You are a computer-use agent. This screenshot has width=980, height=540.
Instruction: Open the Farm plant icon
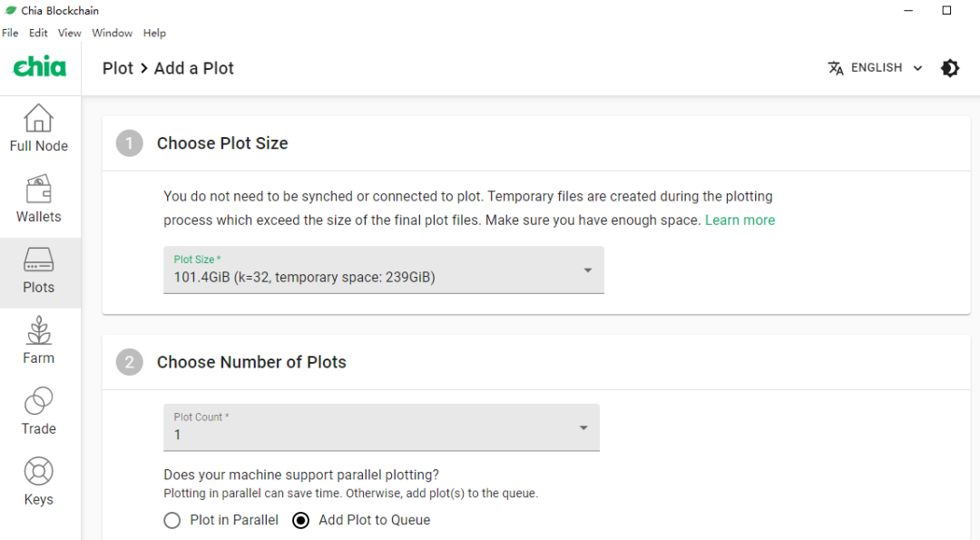38,330
